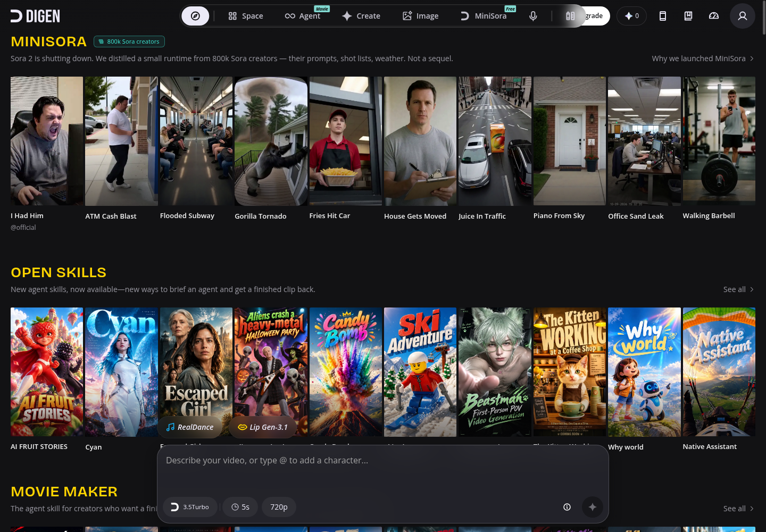Image resolution: width=766 pixels, height=532 pixels.
Task: Open the House Gets Moved thumbnail
Action: [x=420, y=141]
